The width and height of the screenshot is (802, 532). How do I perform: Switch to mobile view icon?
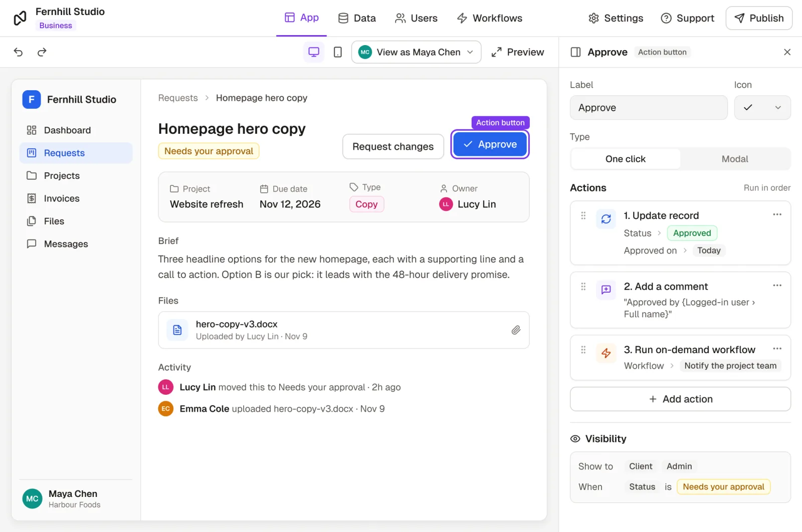[x=338, y=52]
